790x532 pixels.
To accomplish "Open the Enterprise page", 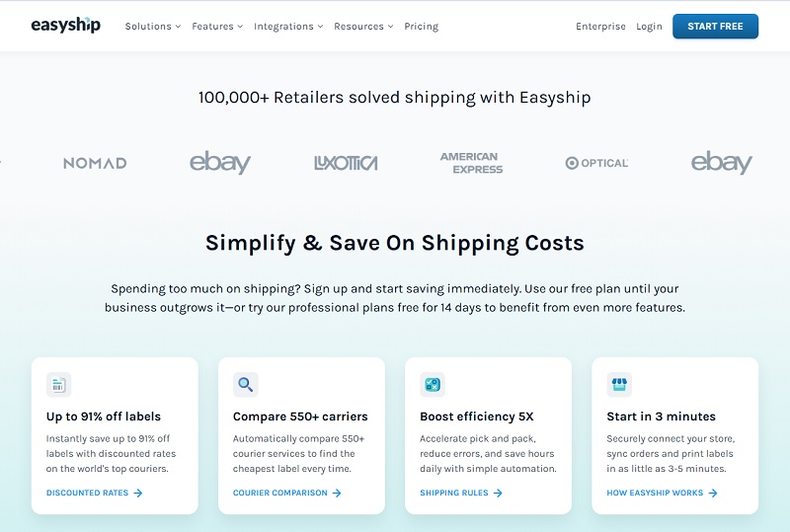I will [600, 27].
